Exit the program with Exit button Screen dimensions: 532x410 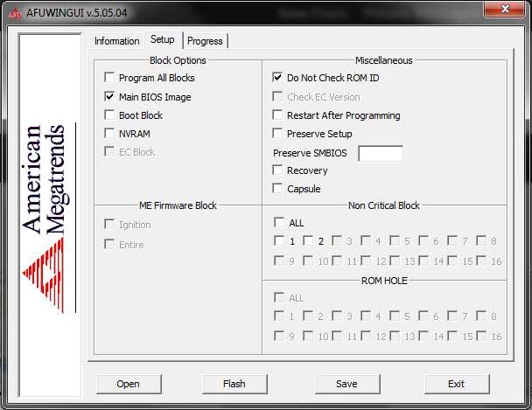[457, 384]
